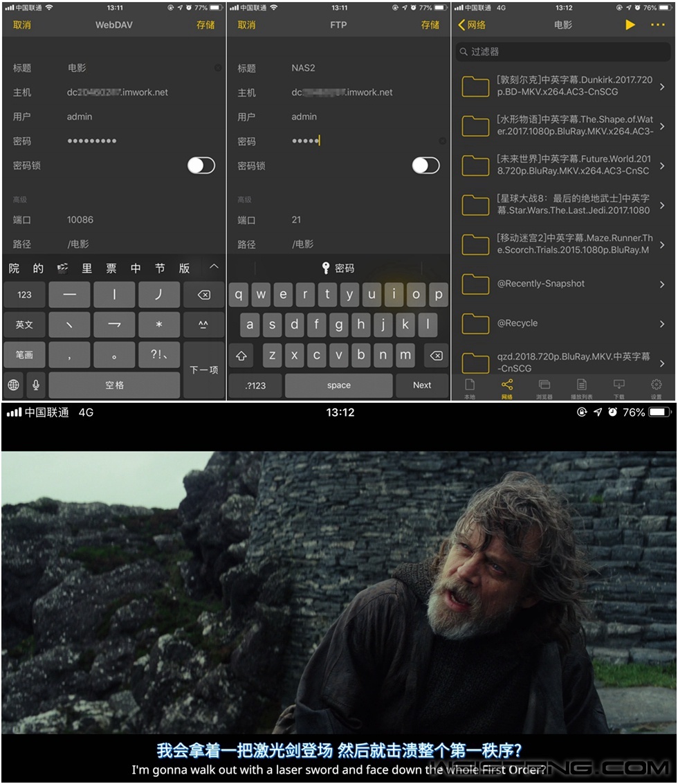This screenshot has height=784, width=678.
Task: Tap the shift key on QWERTY keyboard
Action: (x=241, y=356)
